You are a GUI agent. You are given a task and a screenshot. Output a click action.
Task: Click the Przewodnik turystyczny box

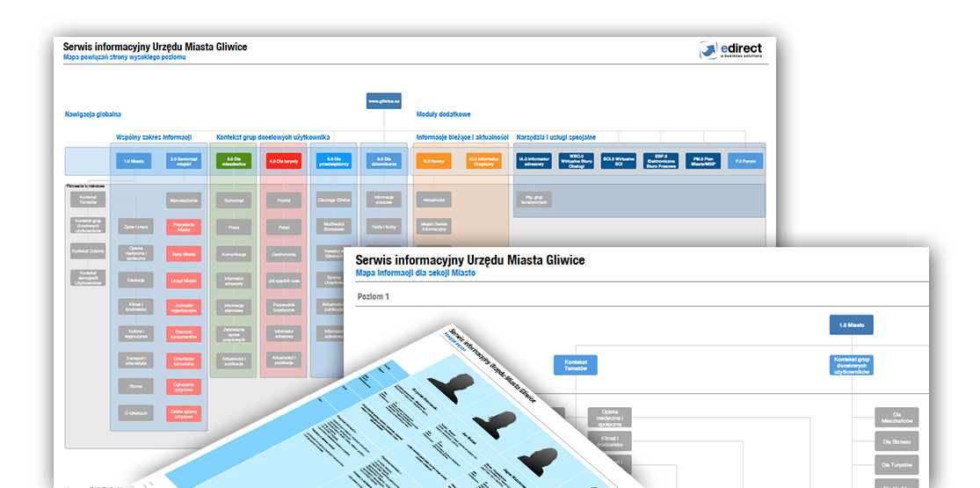coord(284,307)
